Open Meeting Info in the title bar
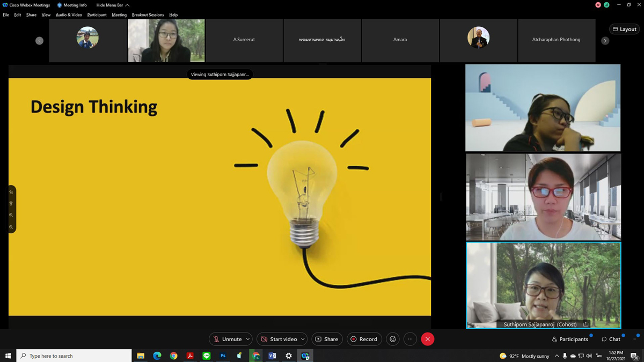The width and height of the screenshot is (644, 362). 72,5
